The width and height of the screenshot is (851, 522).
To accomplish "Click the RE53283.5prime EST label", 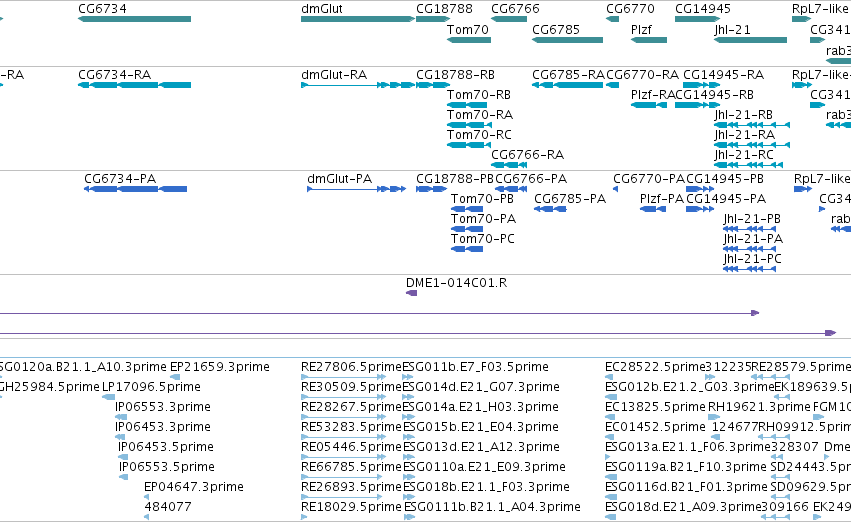I will pyautogui.click(x=351, y=427).
